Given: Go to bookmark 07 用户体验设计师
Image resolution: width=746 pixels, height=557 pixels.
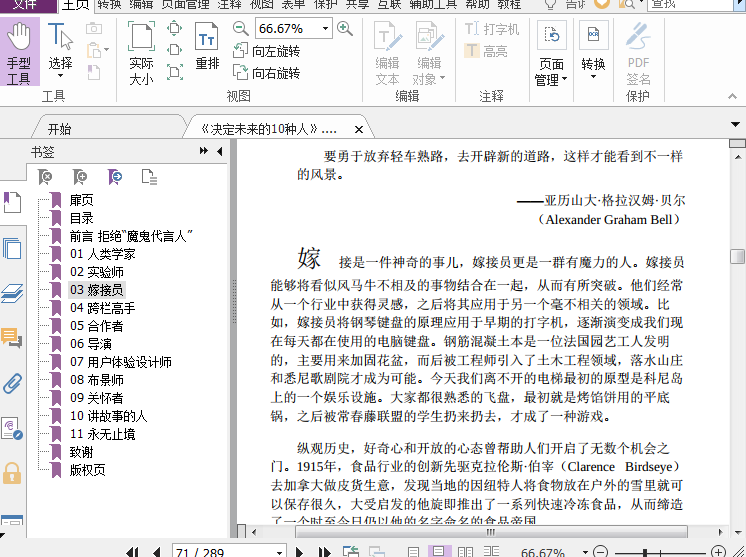Looking at the screenshot, I should [121, 362].
